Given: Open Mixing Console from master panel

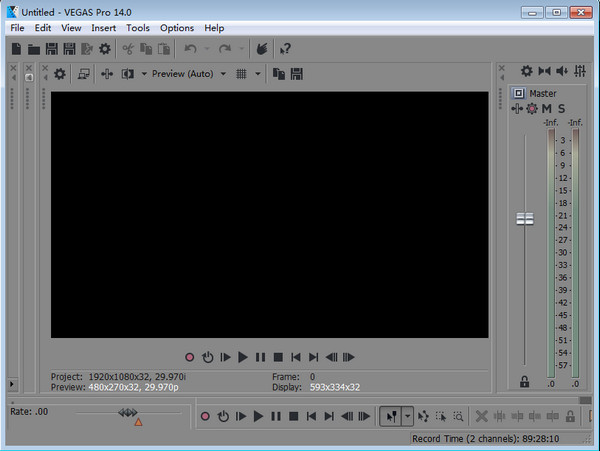Looking at the screenshot, I should click(580, 71).
